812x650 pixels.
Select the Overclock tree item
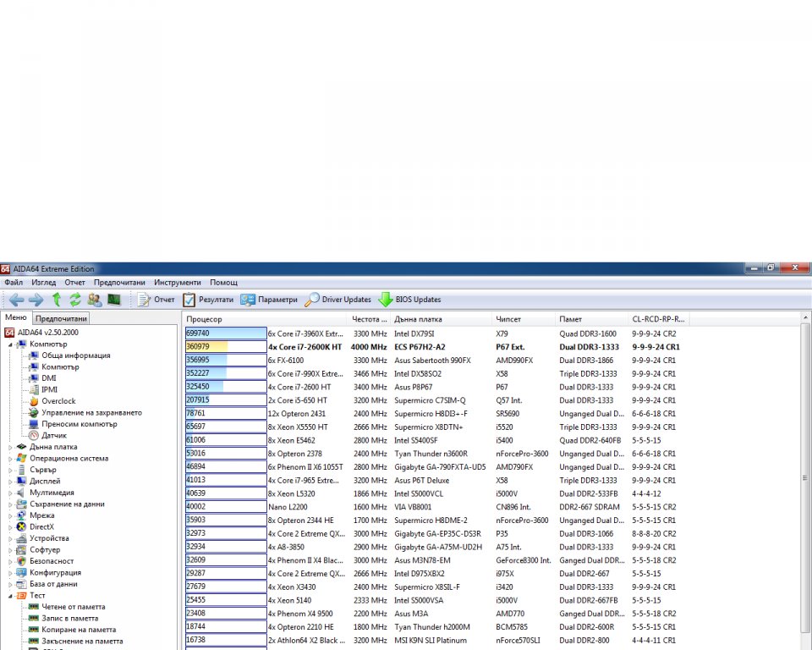tap(58, 401)
